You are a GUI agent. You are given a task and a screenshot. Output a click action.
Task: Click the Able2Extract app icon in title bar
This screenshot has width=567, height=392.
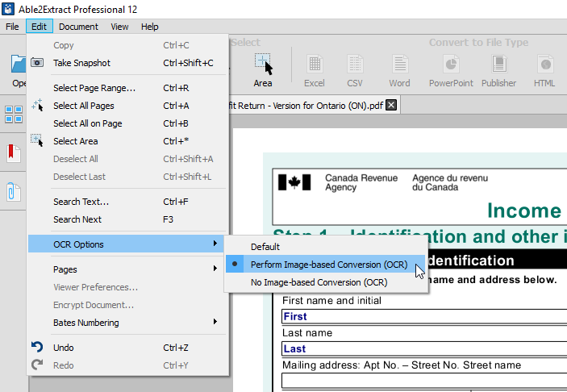point(8,9)
